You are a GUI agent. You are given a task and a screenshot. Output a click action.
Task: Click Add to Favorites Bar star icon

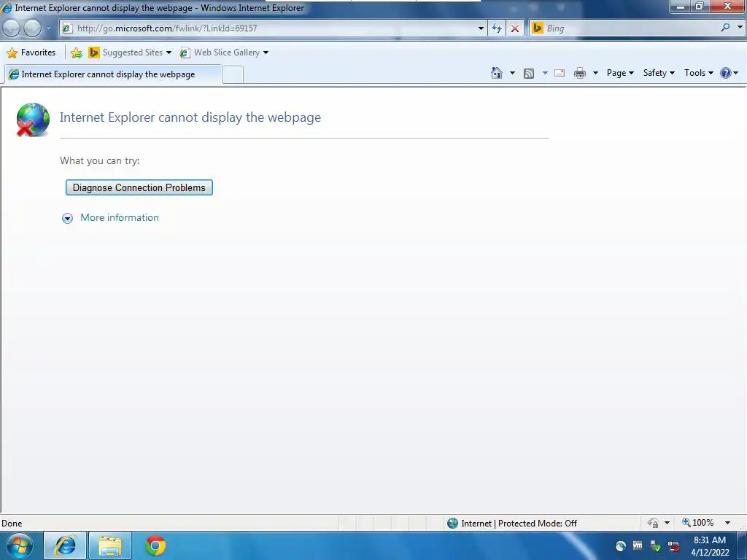coord(76,52)
